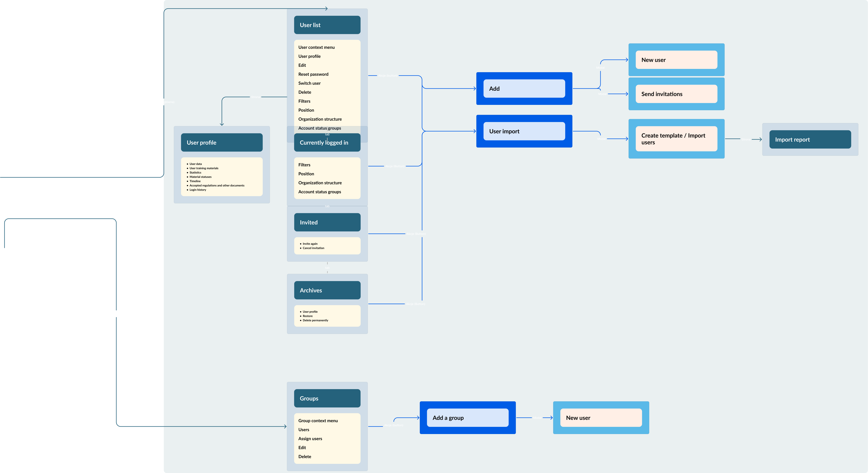868x473 pixels.
Task: Click the Send invitations modal box
Action: pyautogui.click(x=676, y=94)
